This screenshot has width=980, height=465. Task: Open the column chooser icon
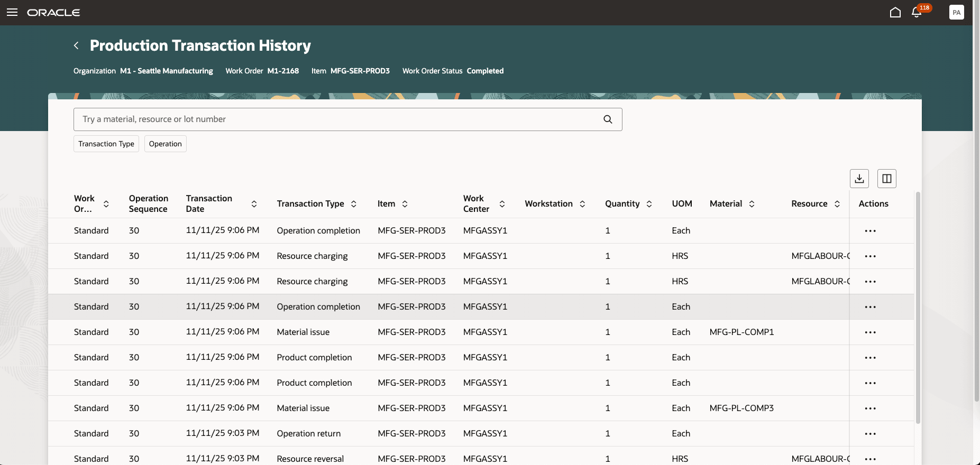coord(886,179)
